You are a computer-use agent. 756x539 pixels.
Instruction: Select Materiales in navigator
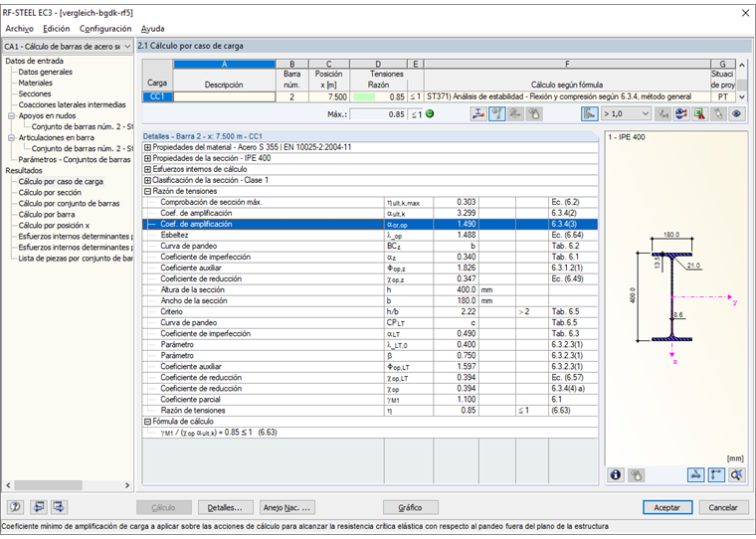pos(35,83)
